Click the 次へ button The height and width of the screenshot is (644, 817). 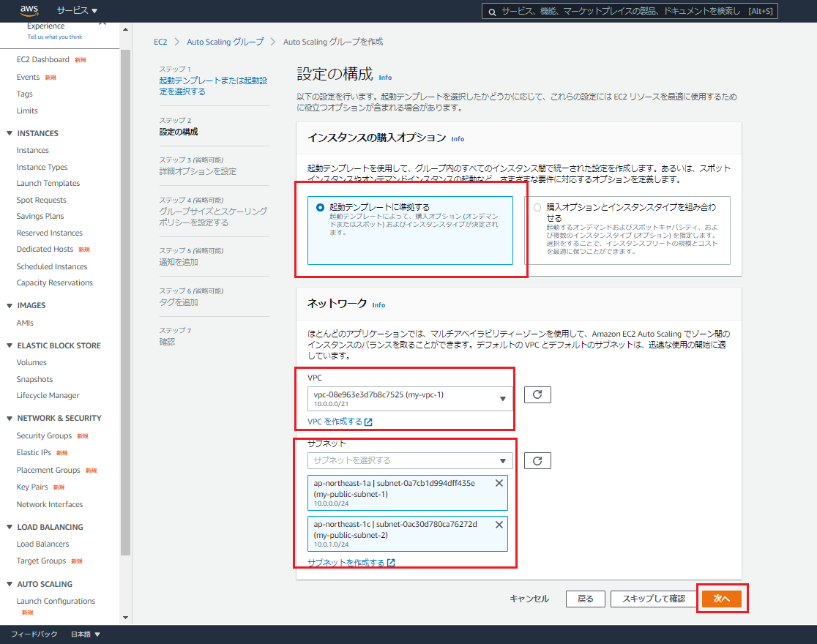[x=722, y=599]
